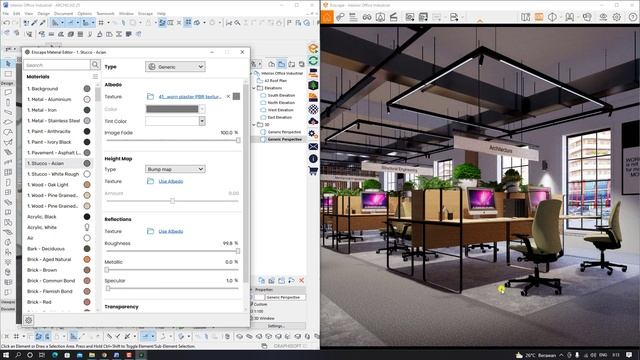Click the Undo arrow in ARCHICAD toolbar
Screen dimensions: 640x360
click(x=7, y=23)
